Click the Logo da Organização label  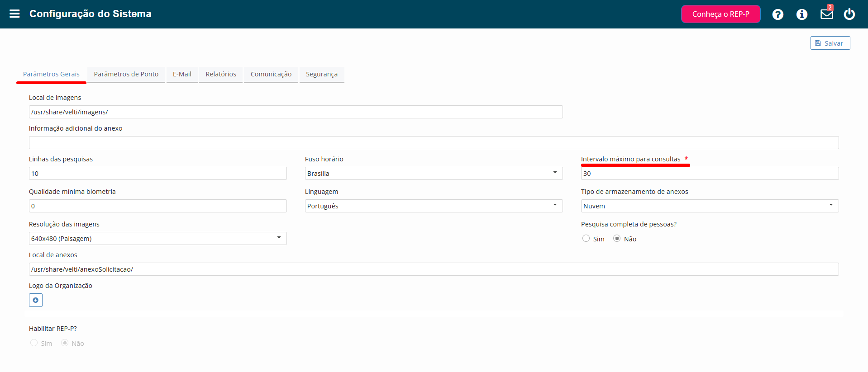61,286
